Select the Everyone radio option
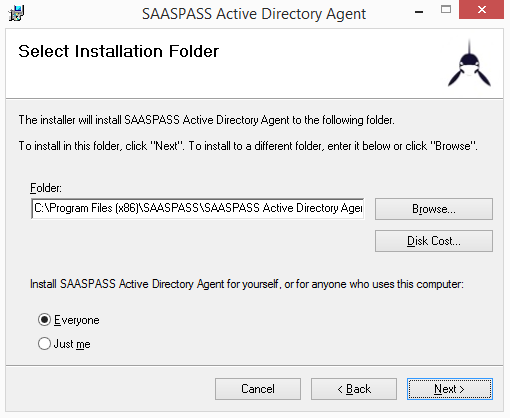The height and width of the screenshot is (418, 510). [x=44, y=320]
